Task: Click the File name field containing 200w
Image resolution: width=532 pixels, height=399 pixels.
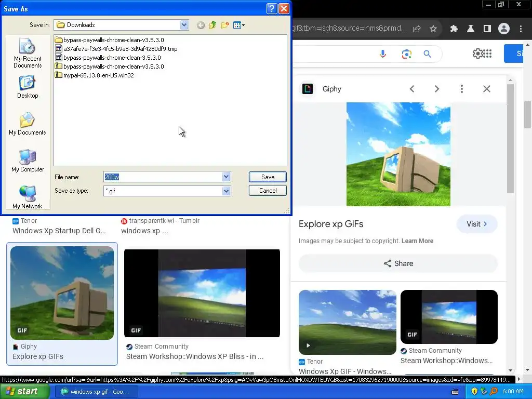Action: click(163, 177)
